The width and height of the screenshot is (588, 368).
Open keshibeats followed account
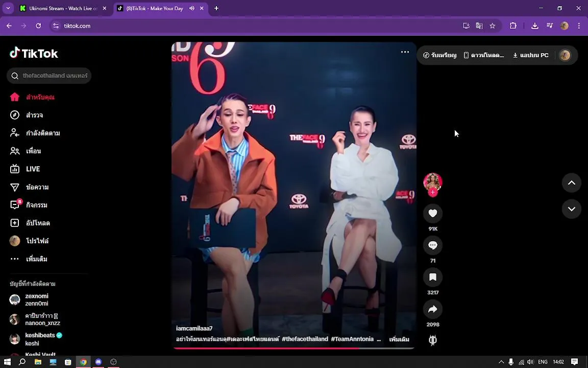coord(36,339)
